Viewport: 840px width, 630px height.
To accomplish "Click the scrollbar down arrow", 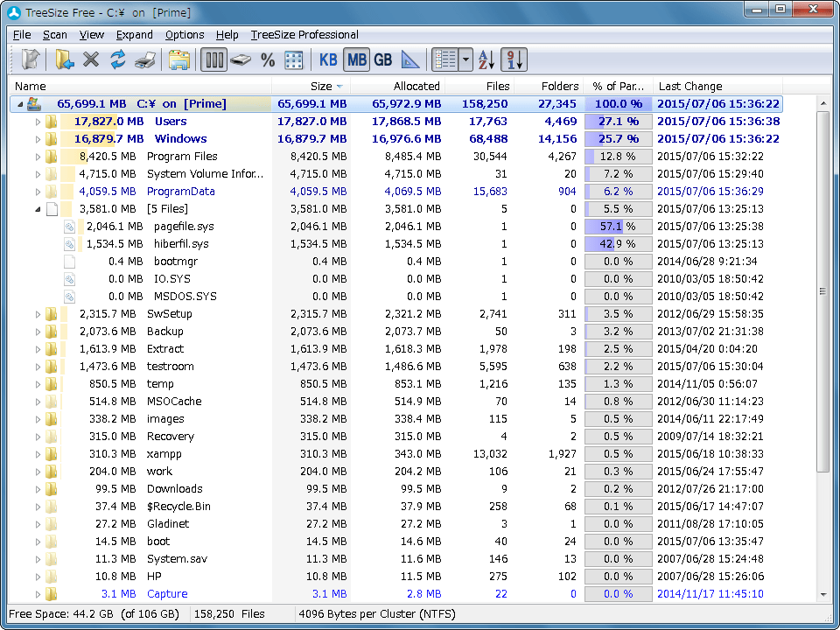I will coord(822,595).
